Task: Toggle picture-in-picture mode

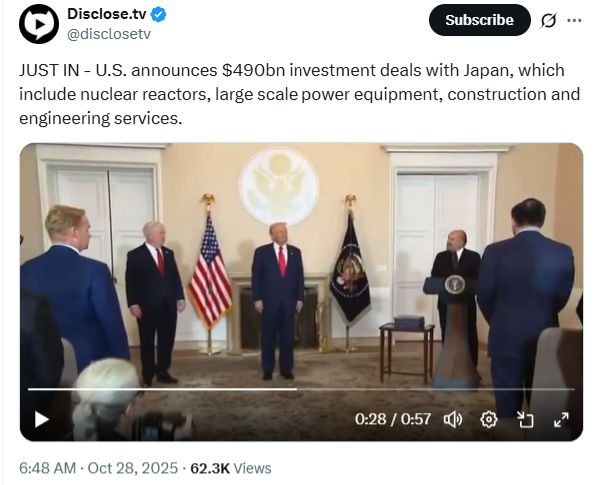Action: [525, 420]
